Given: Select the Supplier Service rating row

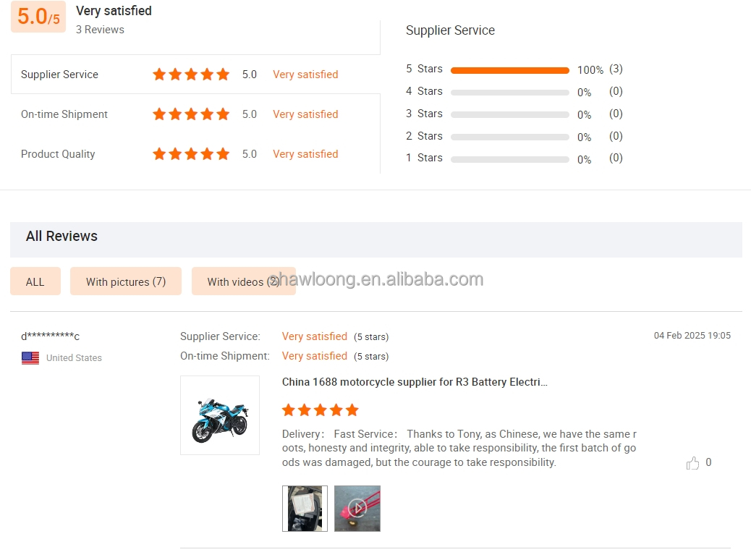Looking at the screenshot, I should [x=195, y=75].
